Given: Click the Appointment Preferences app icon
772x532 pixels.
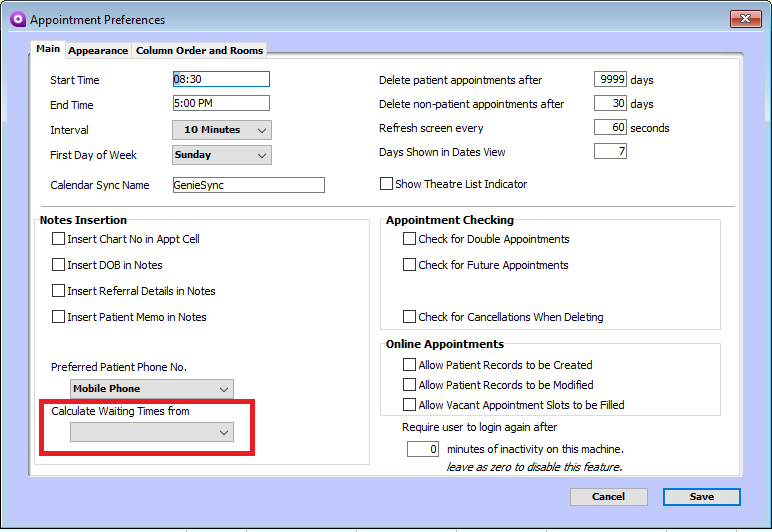Looking at the screenshot, I should (16, 19).
